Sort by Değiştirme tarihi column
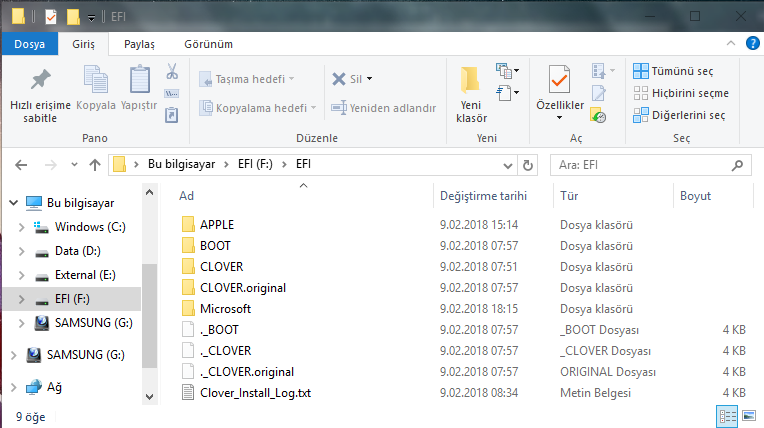This screenshot has width=764, height=428. (483, 196)
